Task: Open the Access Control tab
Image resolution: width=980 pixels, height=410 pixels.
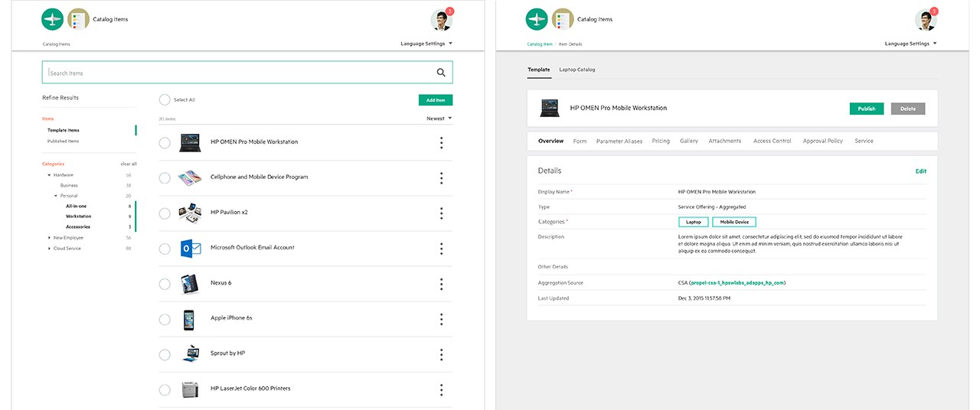Action: [773, 141]
